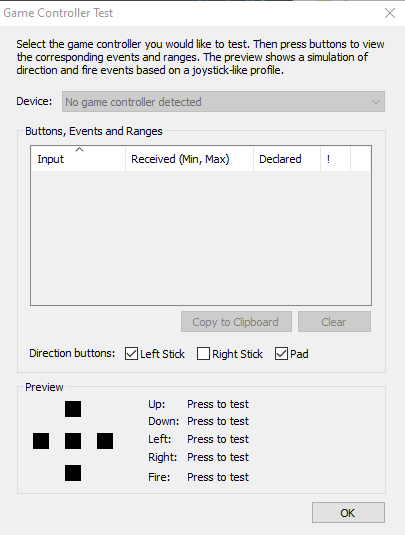The height and width of the screenshot is (535, 405).
Task: Click the exclamation mark column header
Action: click(335, 159)
